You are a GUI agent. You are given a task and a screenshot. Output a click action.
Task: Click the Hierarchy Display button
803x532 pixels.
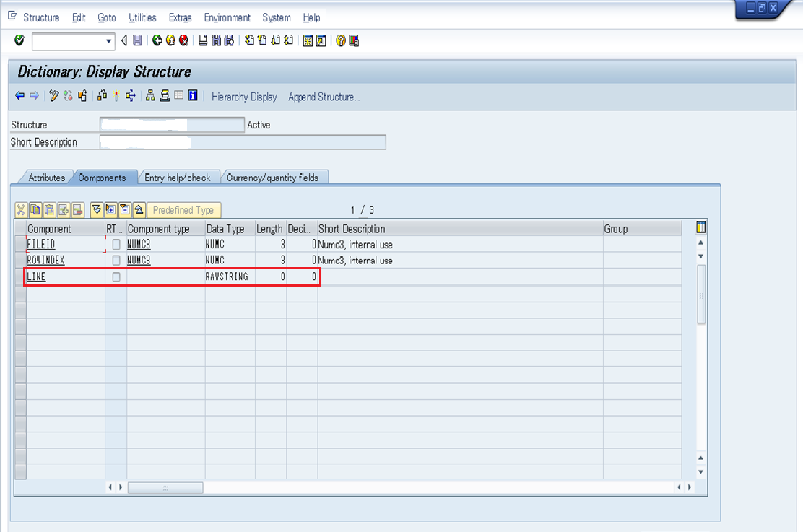tap(244, 97)
